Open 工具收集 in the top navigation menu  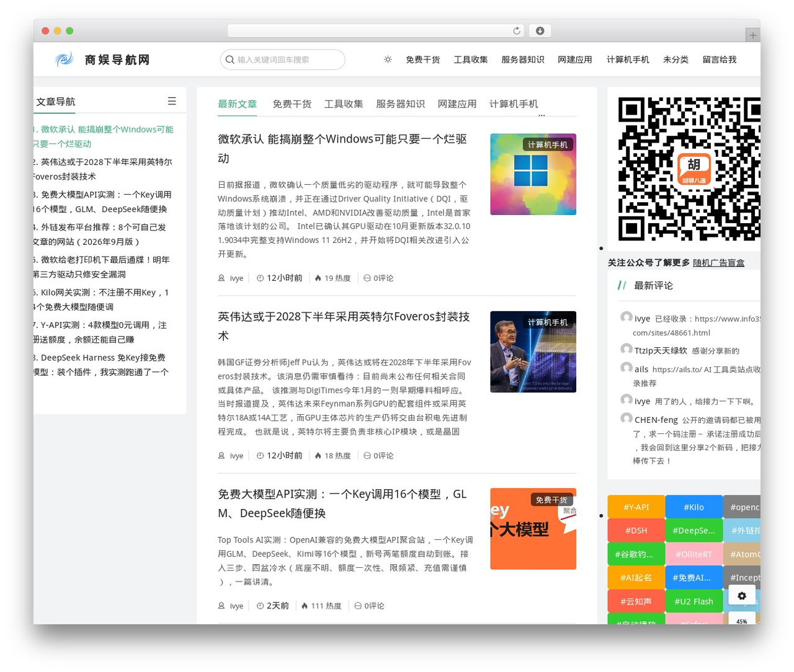[x=471, y=60]
